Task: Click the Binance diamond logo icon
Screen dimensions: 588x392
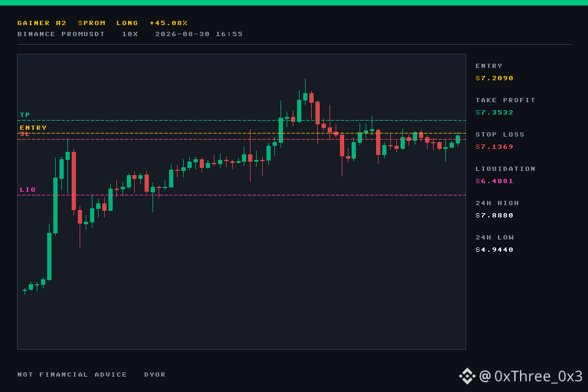Action: [467, 376]
